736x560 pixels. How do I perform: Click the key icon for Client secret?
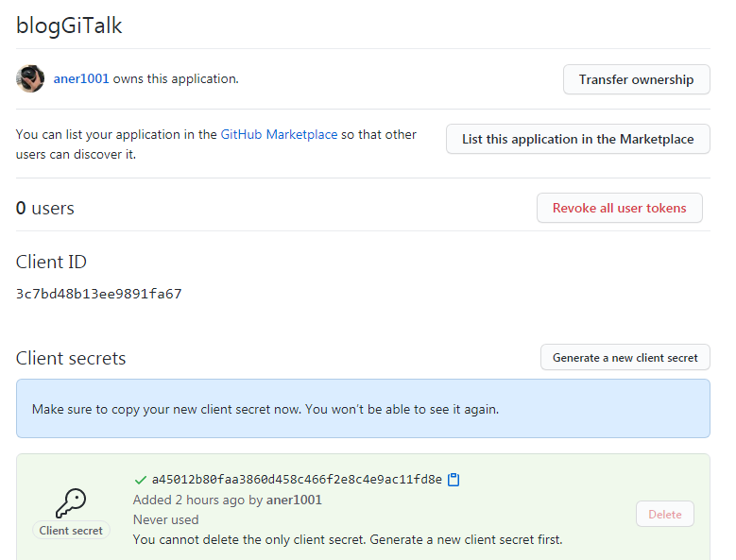pos(71,503)
